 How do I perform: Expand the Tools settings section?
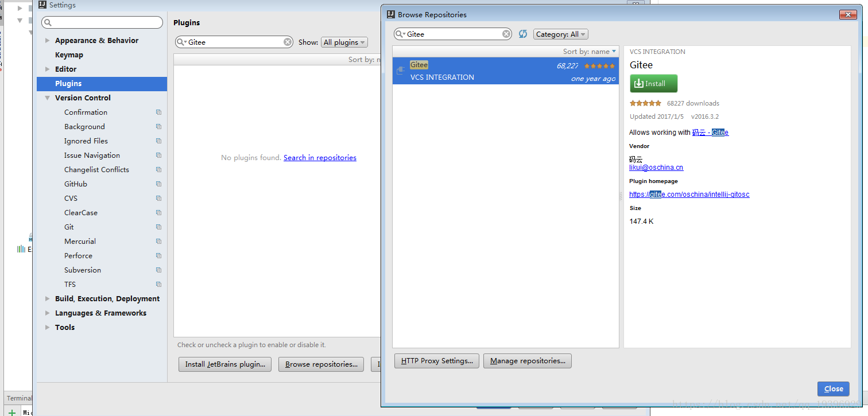click(48, 328)
